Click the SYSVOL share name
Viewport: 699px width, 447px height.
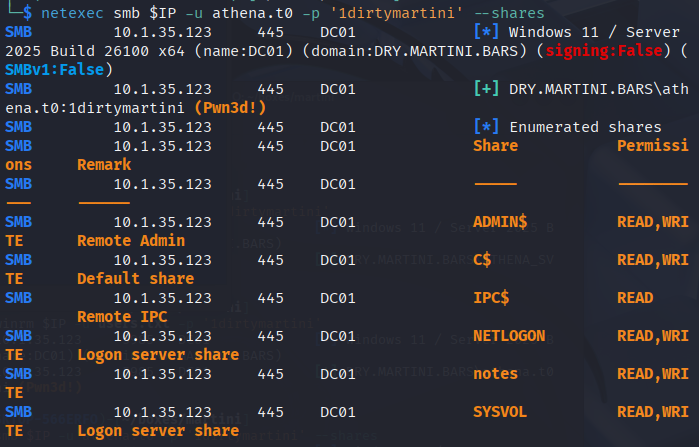pos(500,412)
